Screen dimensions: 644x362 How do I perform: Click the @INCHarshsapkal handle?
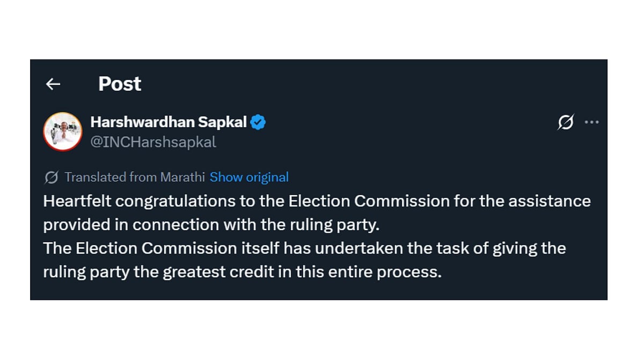pyautogui.click(x=153, y=142)
